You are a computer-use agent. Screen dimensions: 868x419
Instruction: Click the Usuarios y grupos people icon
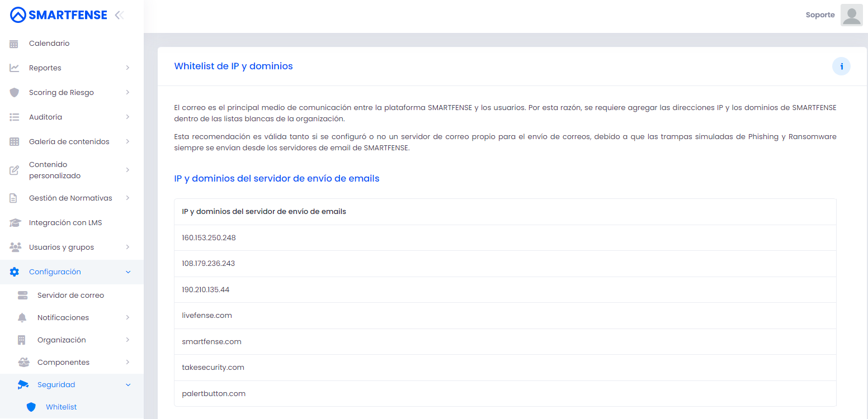tap(15, 247)
